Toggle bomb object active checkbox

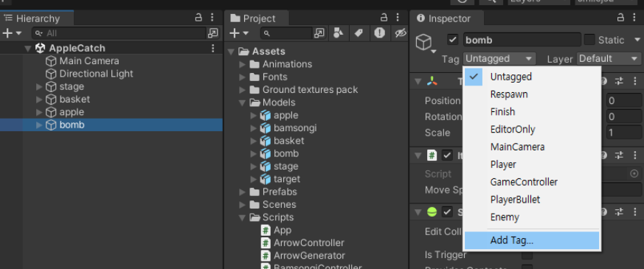[453, 40]
